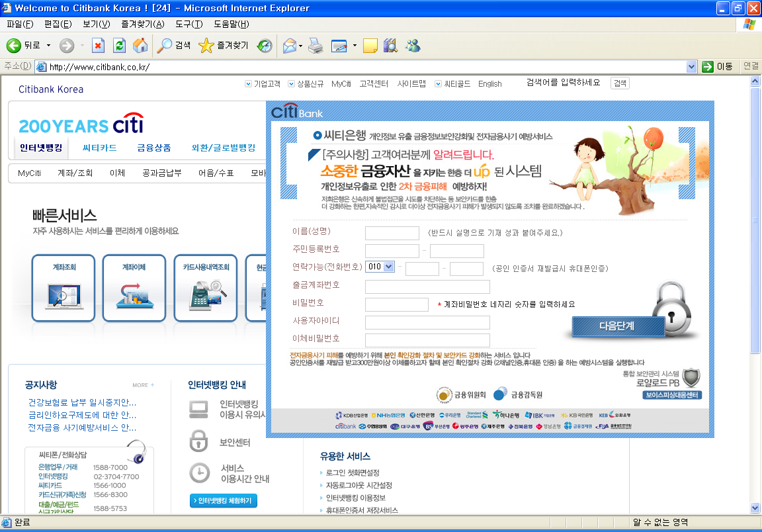762x532 pixels.
Task: Click the vertical scrollbar thumb
Action: point(755,220)
